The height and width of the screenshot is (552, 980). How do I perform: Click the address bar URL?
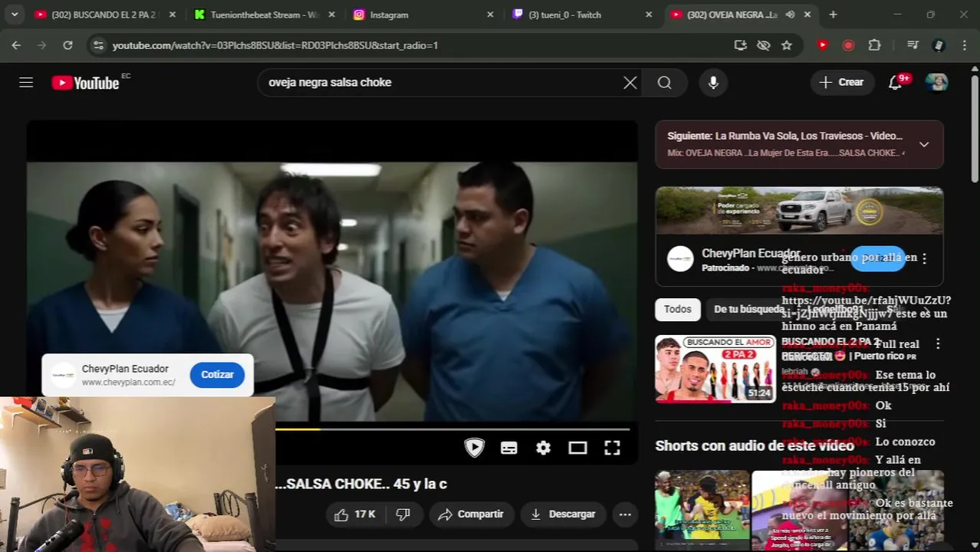[275, 45]
